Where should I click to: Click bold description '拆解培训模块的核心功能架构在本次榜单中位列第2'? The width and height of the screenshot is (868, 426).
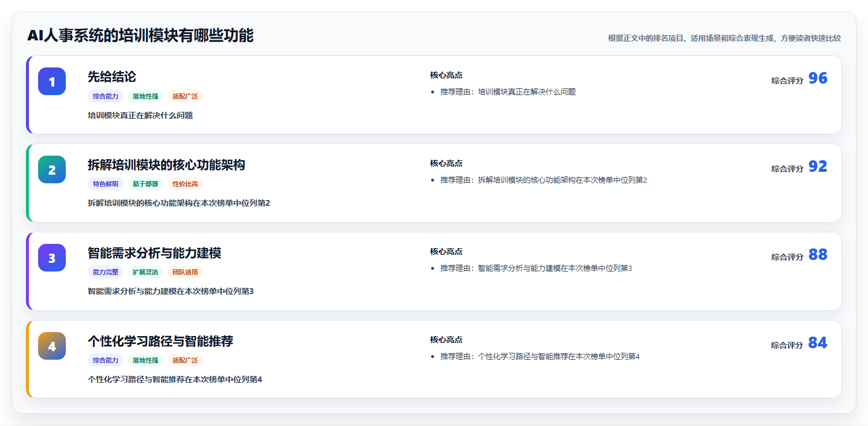(x=179, y=203)
